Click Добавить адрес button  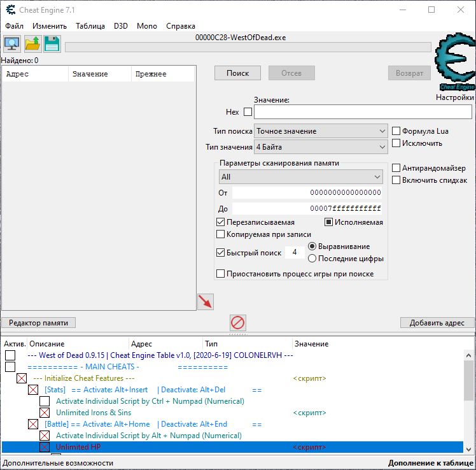coord(437,323)
